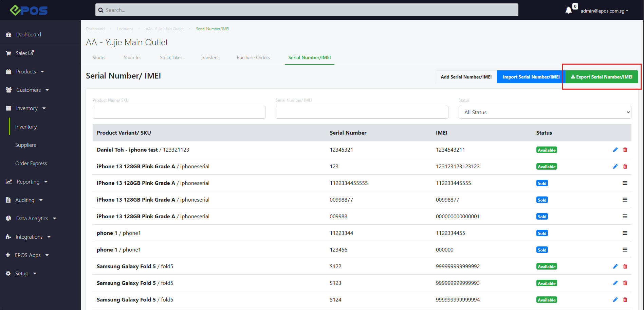Click the trash icon for Samsung serial S123
Screen dimensions: 644x310
click(625, 283)
